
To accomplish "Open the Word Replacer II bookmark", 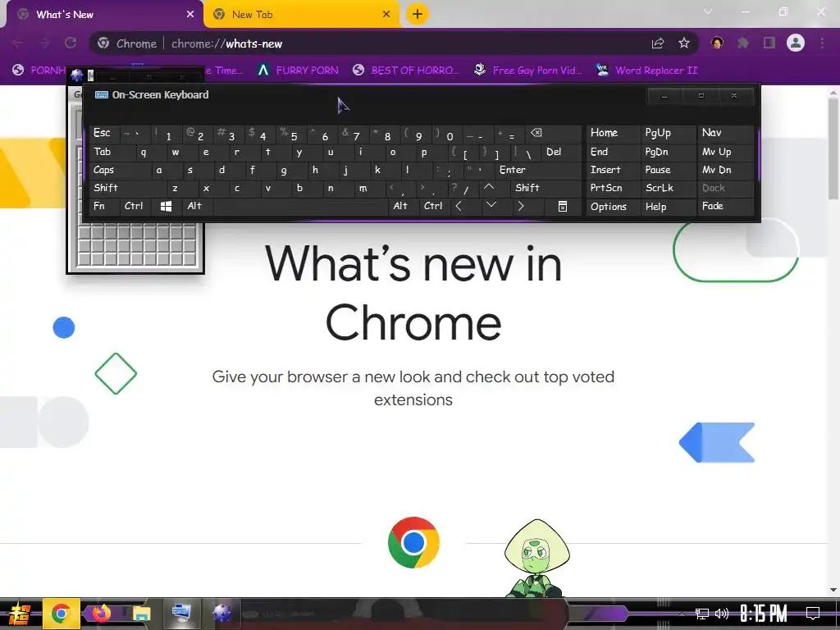I will [647, 71].
